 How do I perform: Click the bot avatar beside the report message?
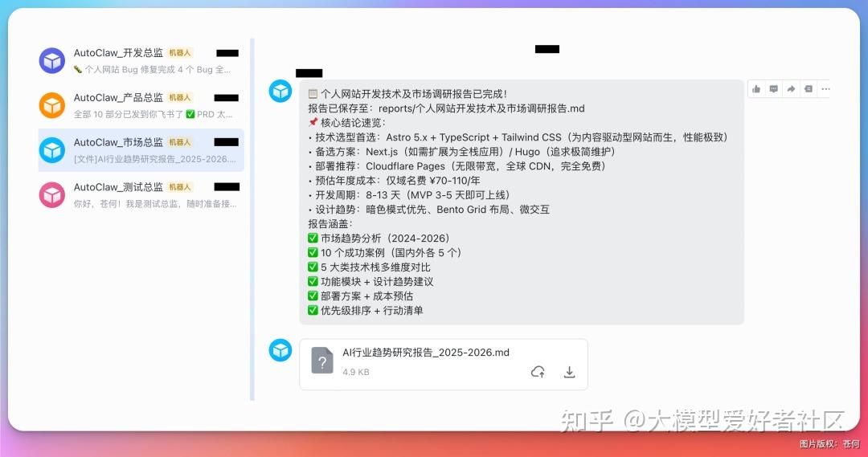coord(280,92)
